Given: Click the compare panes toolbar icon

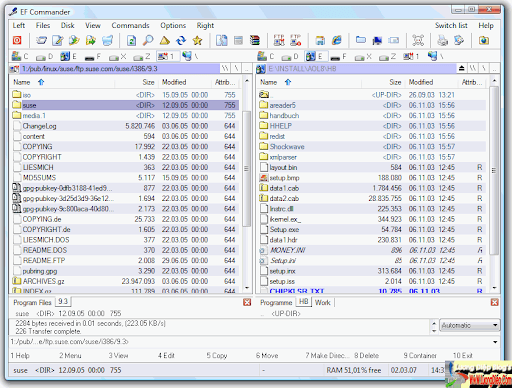Looking at the screenshot, I should [x=222, y=40].
